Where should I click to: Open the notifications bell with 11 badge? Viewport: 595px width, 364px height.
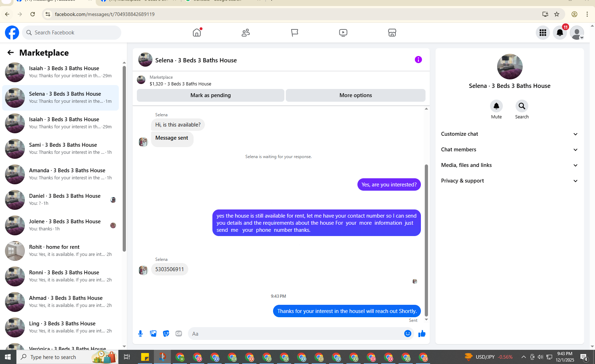(560, 33)
